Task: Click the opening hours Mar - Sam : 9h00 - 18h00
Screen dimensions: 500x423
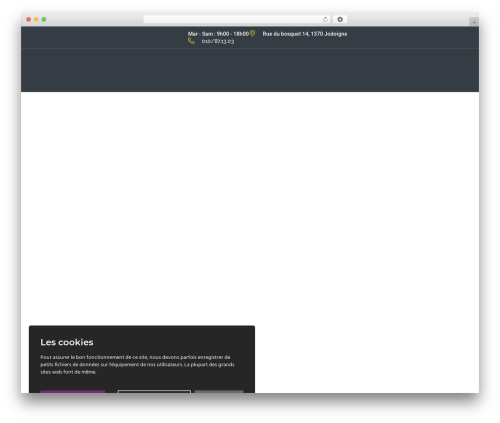Action: (218, 34)
